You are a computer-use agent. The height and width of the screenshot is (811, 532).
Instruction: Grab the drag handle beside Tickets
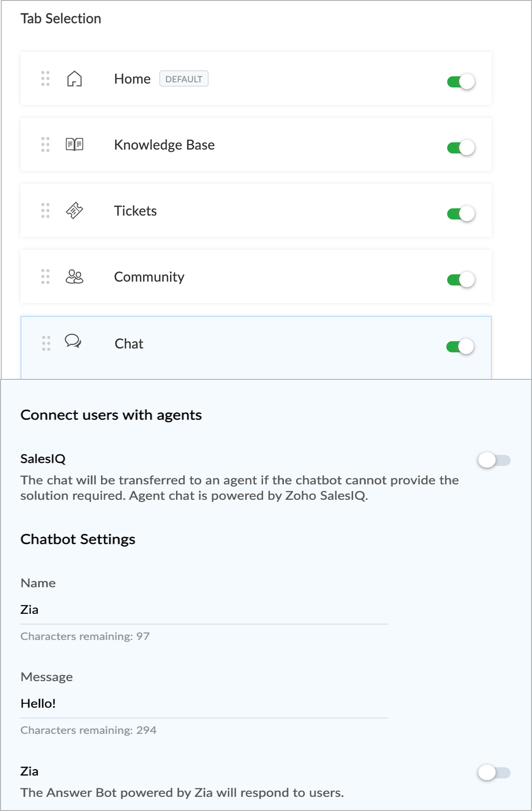[45, 211]
